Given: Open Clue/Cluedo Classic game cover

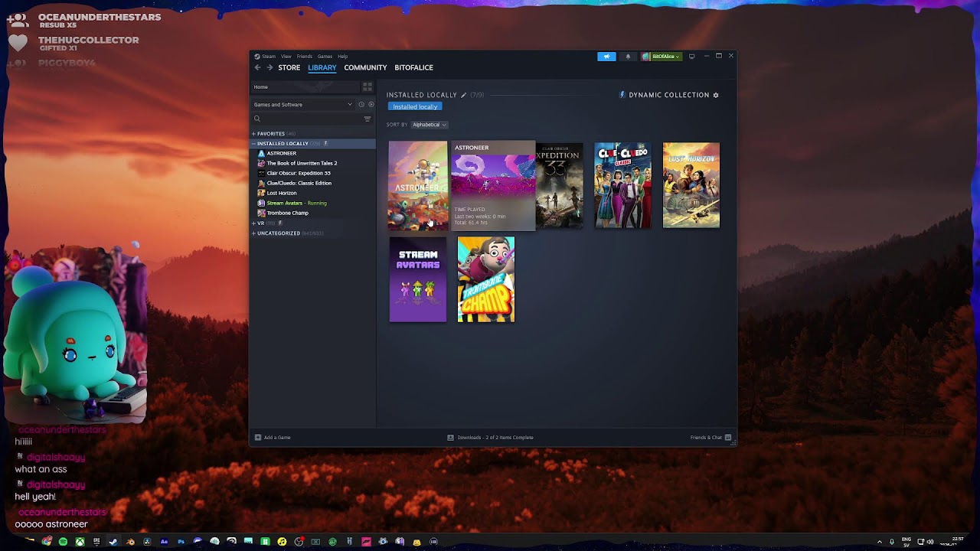Looking at the screenshot, I should pos(622,185).
